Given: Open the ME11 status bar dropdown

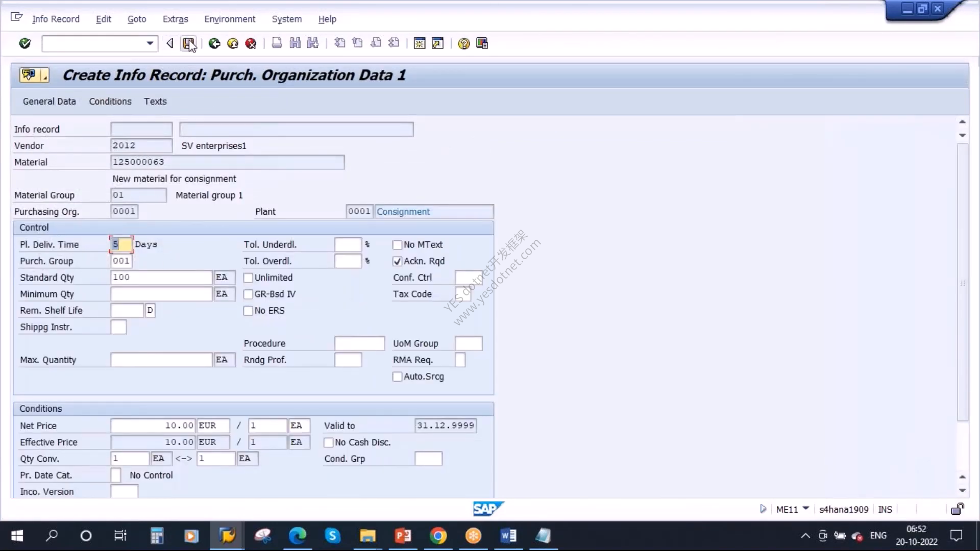Looking at the screenshot, I should pos(806,508).
